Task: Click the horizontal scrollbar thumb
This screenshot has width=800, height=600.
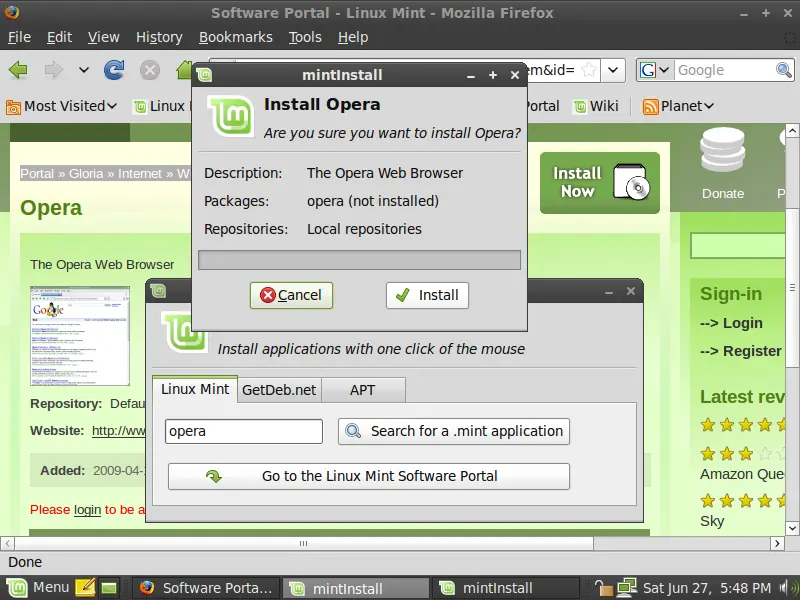Action: point(304,543)
